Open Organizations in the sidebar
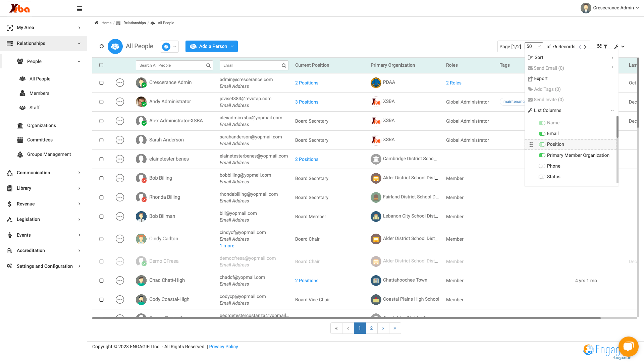The width and height of the screenshot is (644, 362). [x=41, y=125]
